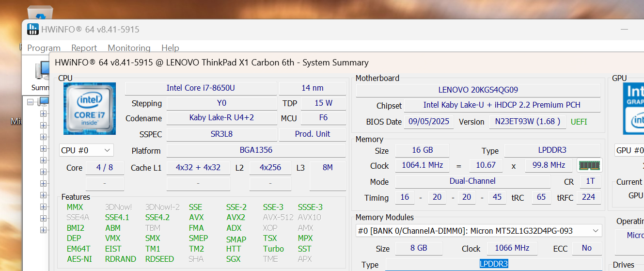644x271 pixels.
Task: Click the VMX feature label
Action: click(113, 239)
